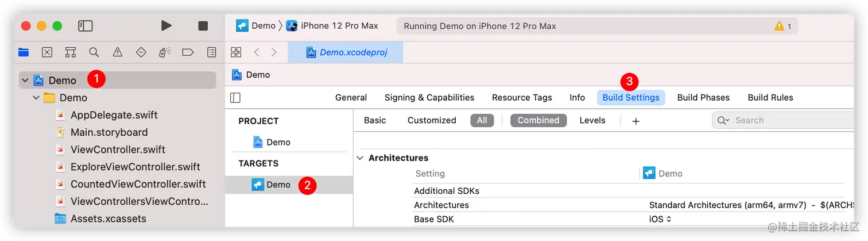
Task: Select the Demo folder in navigator
Action: point(66,98)
